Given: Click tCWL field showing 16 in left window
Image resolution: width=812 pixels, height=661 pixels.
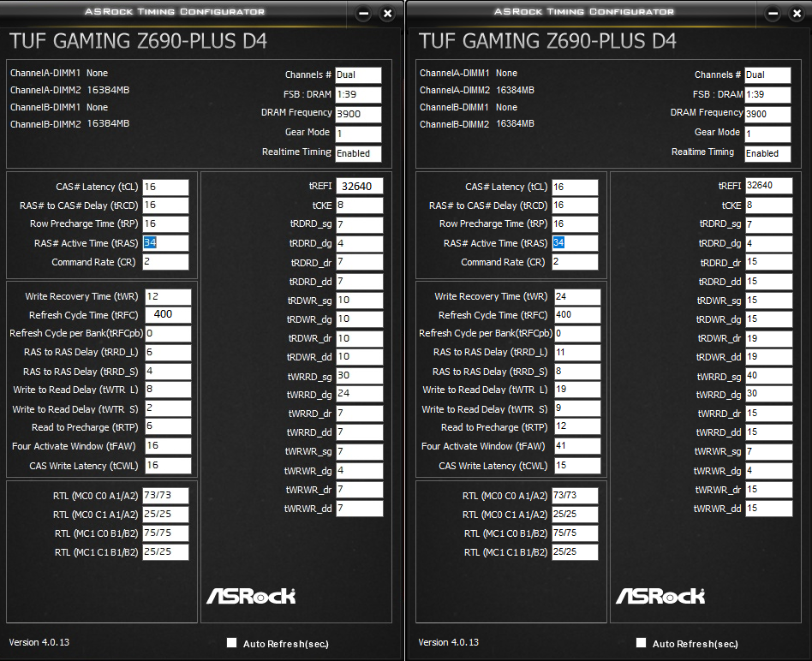Looking at the screenshot, I should point(168,465).
